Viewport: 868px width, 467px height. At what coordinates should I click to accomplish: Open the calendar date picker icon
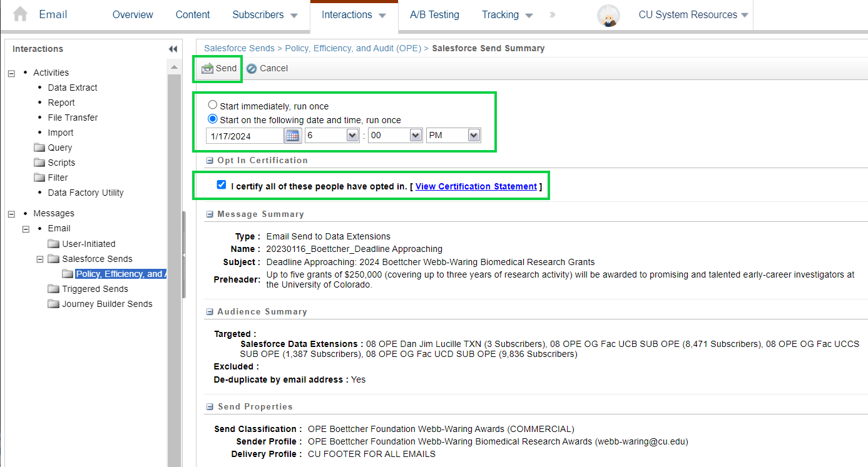coord(292,135)
